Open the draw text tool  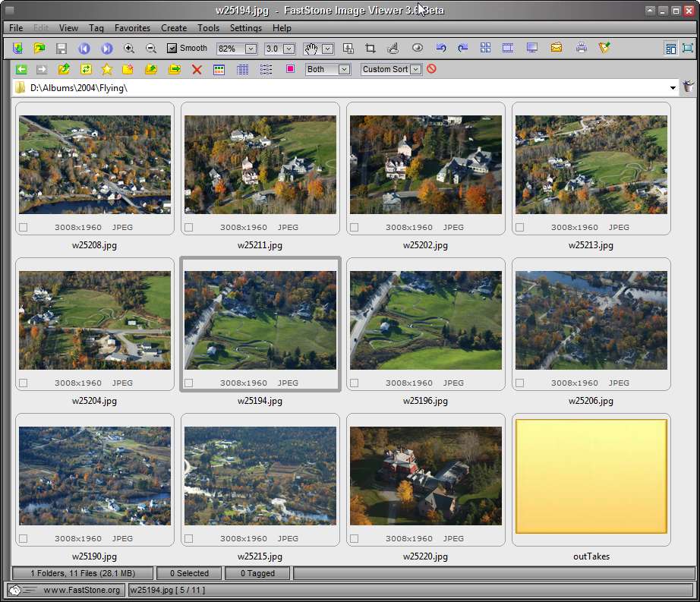tap(393, 48)
